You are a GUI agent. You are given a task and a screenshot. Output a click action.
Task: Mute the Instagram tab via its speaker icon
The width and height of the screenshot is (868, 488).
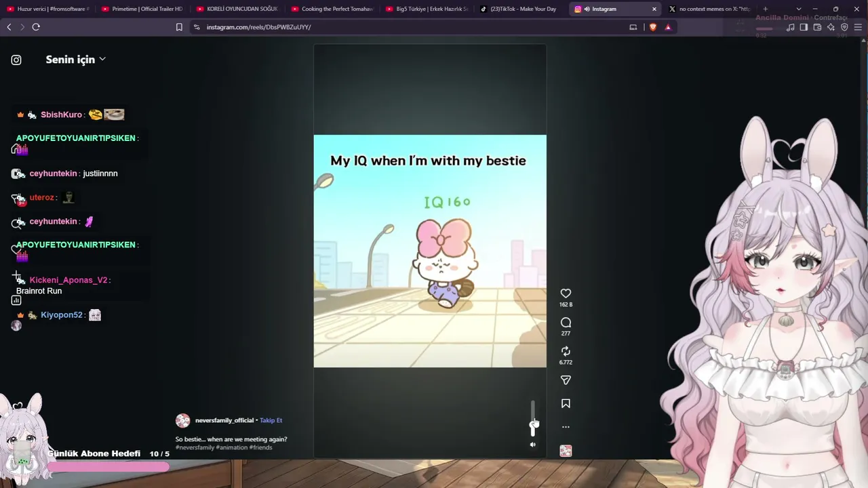(587, 9)
